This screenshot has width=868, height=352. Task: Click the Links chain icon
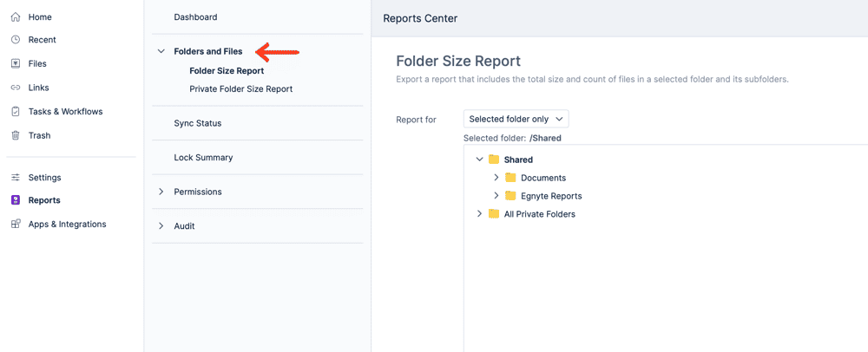tap(16, 88)
